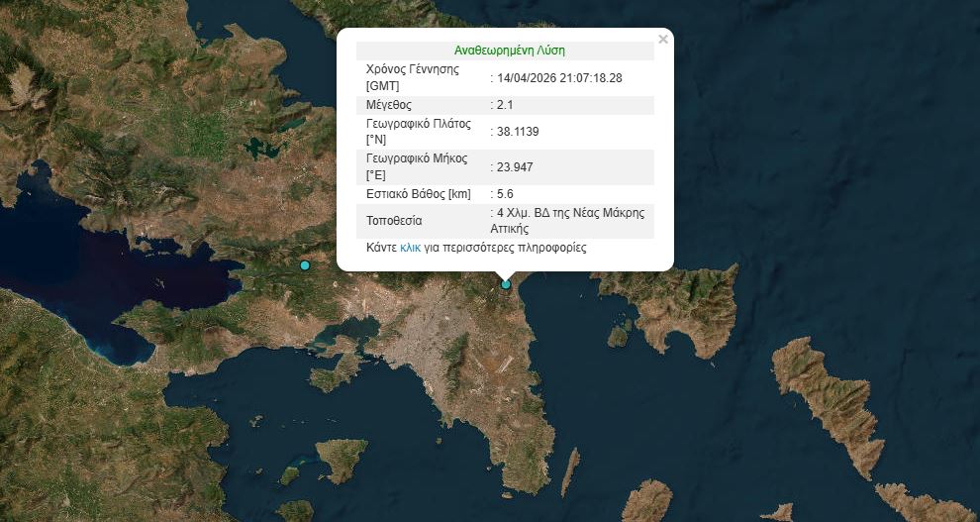The width and height of the screenshot is (980, 522).
Task: Click the latitude value 38.1139
Action: [517, 132]
